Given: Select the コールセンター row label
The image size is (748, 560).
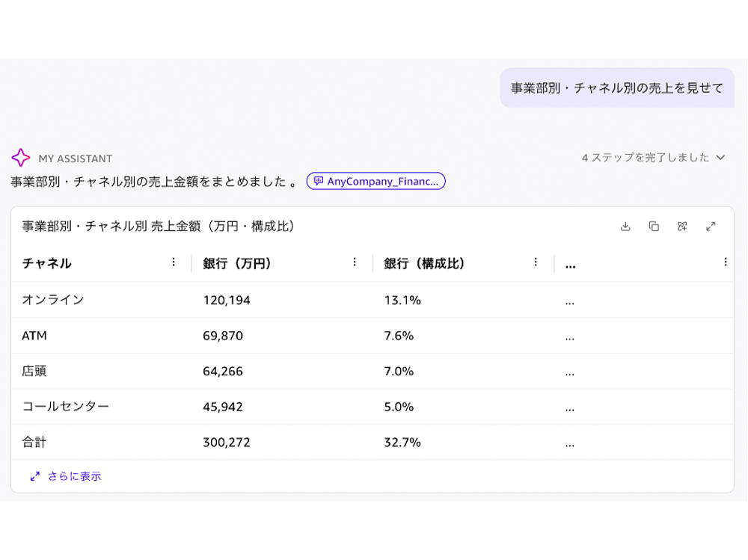Looking at the screenshot, I should click(x=66, y=407).
